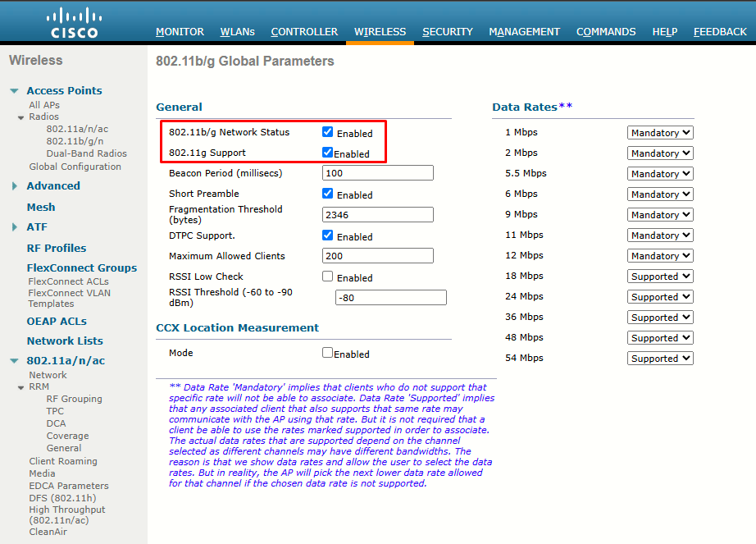Click the RSSI Threshold input field

pyautogui.click(x=390, y=298)
